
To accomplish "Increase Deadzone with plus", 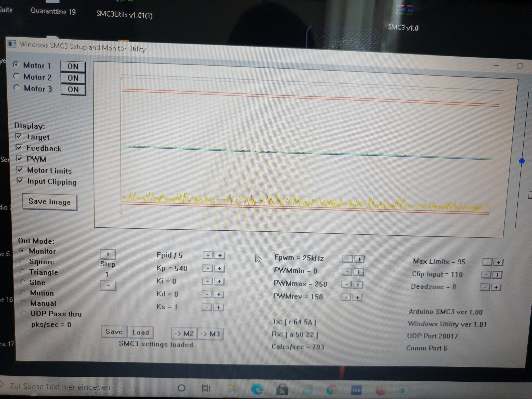I will (x=496, y=287).
